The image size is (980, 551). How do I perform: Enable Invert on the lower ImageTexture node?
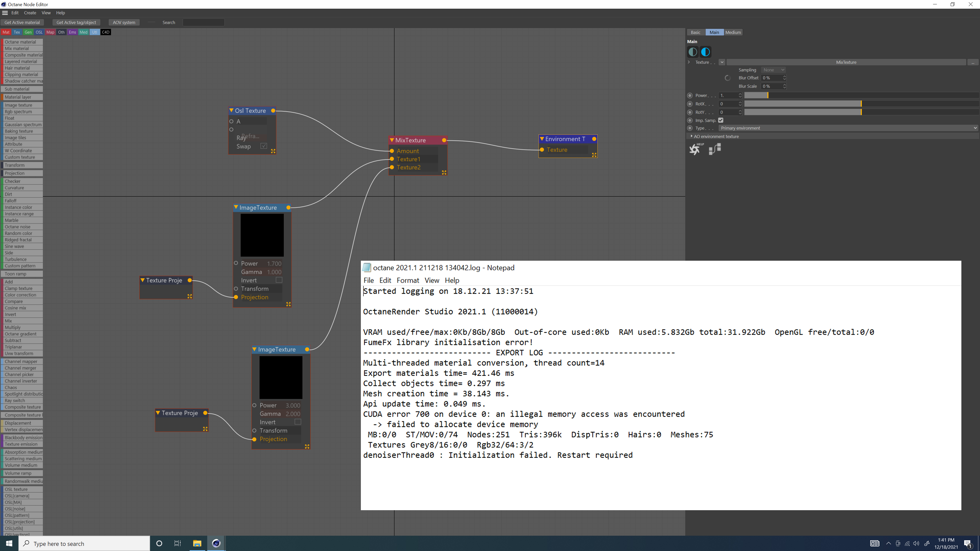[x=298, y=422]
